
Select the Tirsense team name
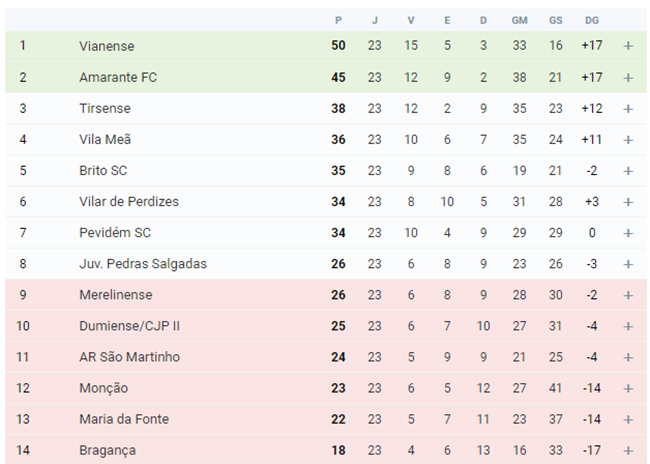(105, 109)
